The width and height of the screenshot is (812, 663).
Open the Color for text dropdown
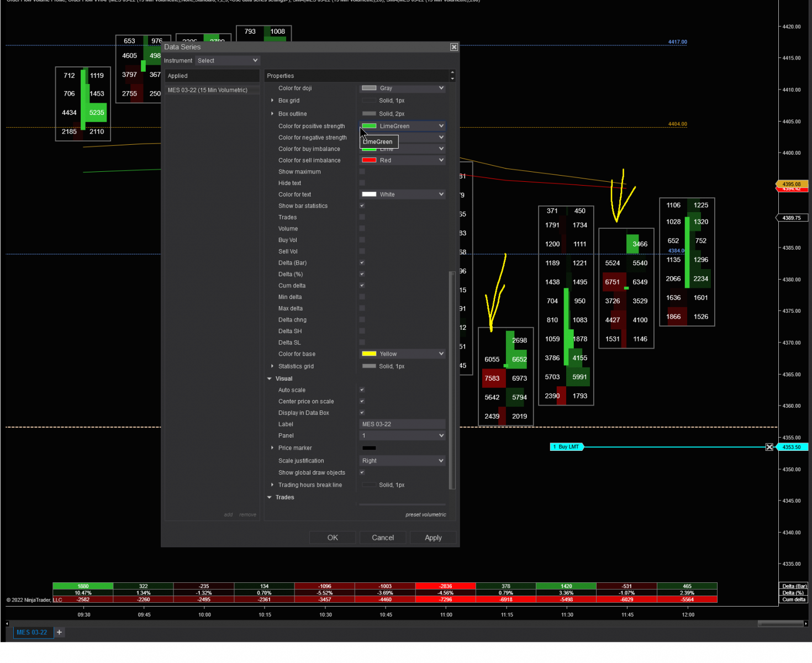(402, 194)
